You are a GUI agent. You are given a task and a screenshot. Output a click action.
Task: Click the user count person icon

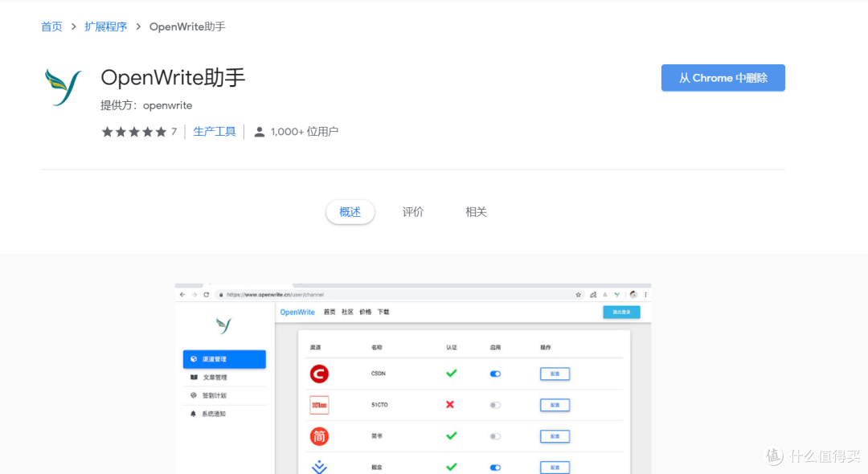tap(259, 132)
